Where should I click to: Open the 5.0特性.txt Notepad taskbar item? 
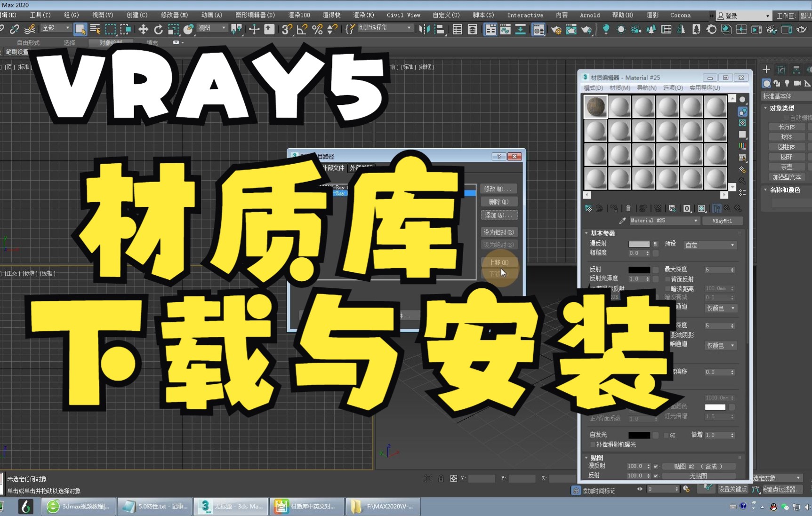(x=155, y=507)
